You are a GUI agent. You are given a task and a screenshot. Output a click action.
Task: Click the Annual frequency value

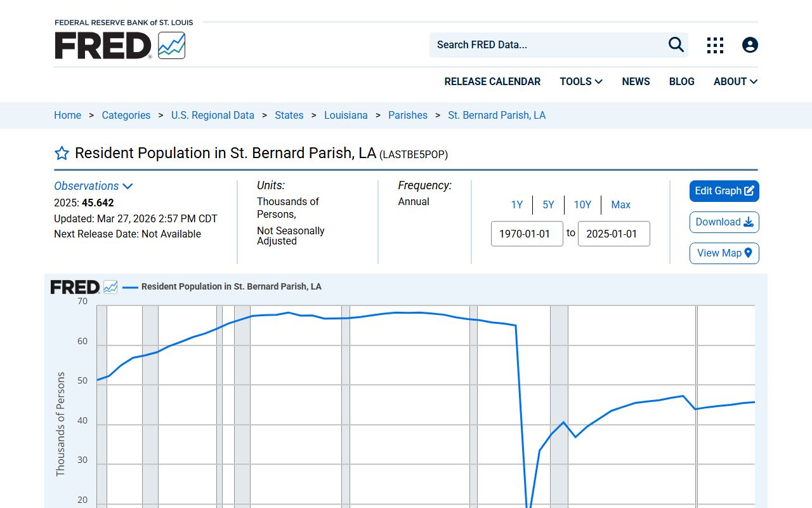coord(414,201)
